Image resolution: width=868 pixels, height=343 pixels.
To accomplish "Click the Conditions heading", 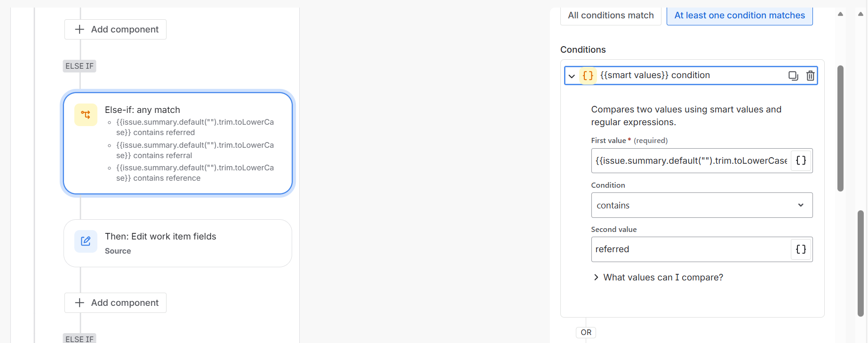I will pos(583,49).
